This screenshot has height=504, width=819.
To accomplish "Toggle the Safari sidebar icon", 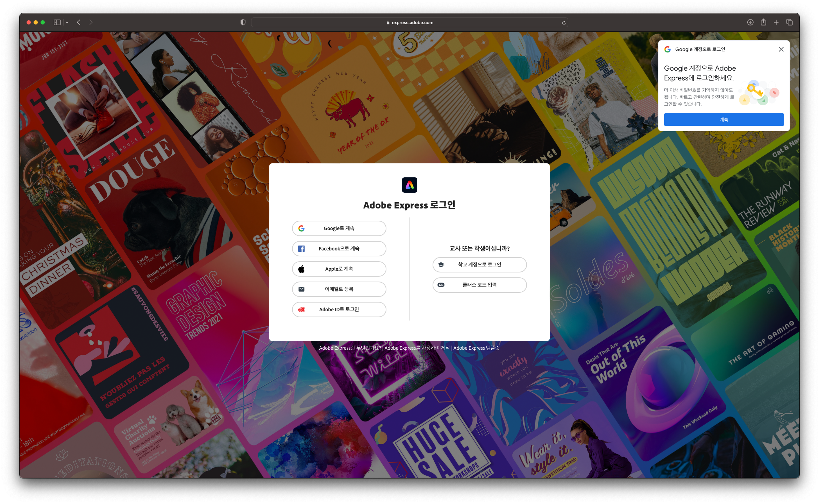I will coord(57,22).
